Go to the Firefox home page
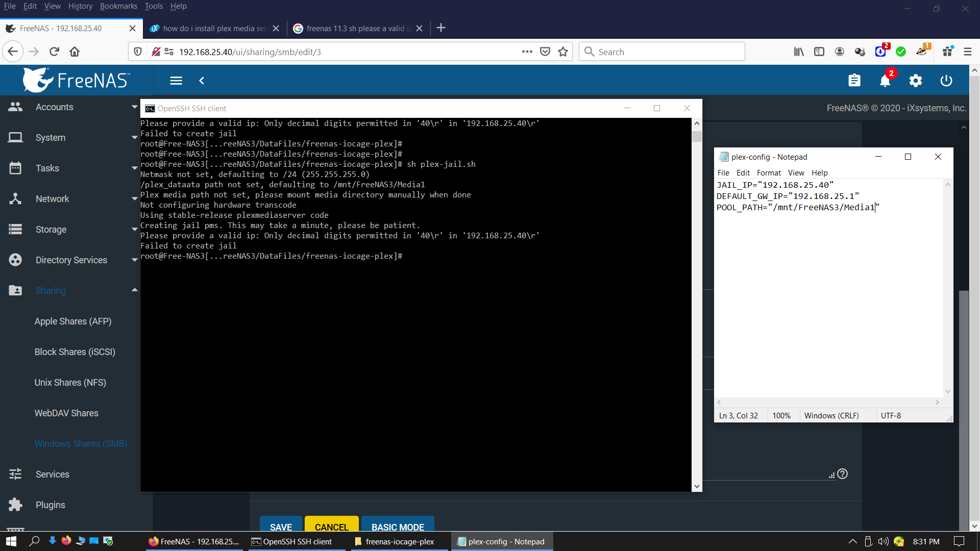 [x=75, y=52]
